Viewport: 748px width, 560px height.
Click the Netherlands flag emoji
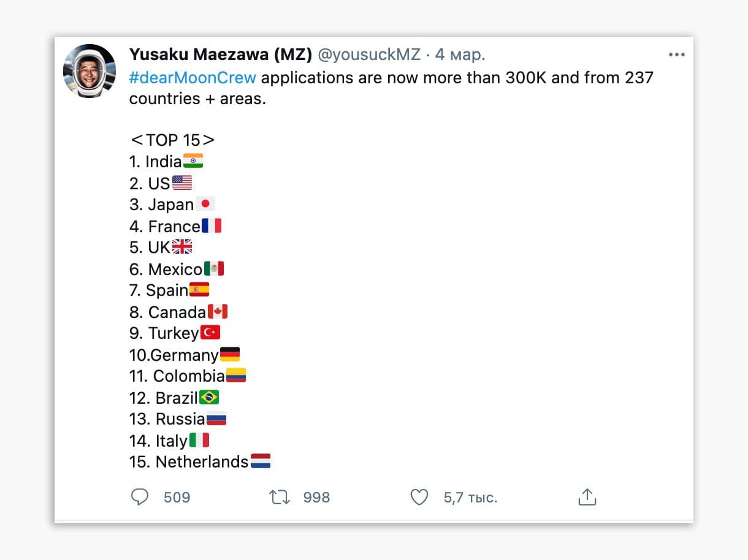(261, 461)
